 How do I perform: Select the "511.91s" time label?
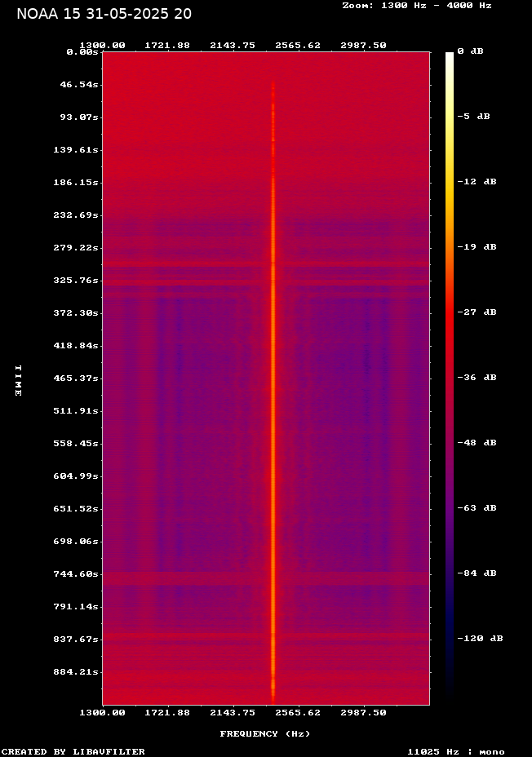(76, 411)
